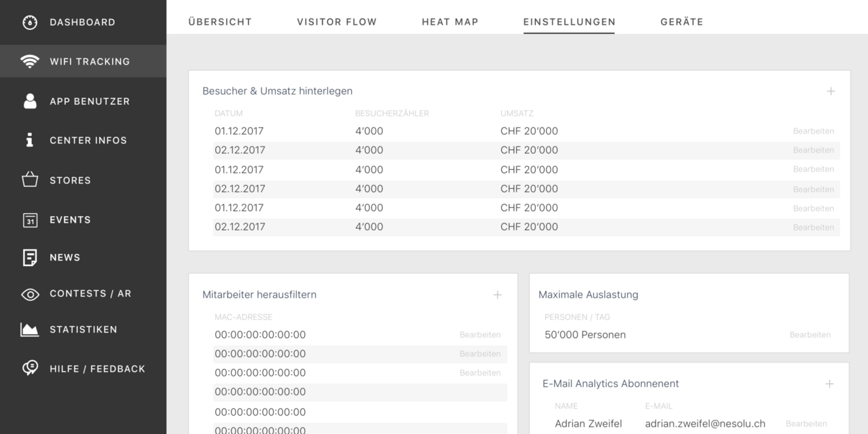This screenshot has width=868, height=434.
Task: Click Bearbeiten in the first visitor data row
Action: pos(813,131)
